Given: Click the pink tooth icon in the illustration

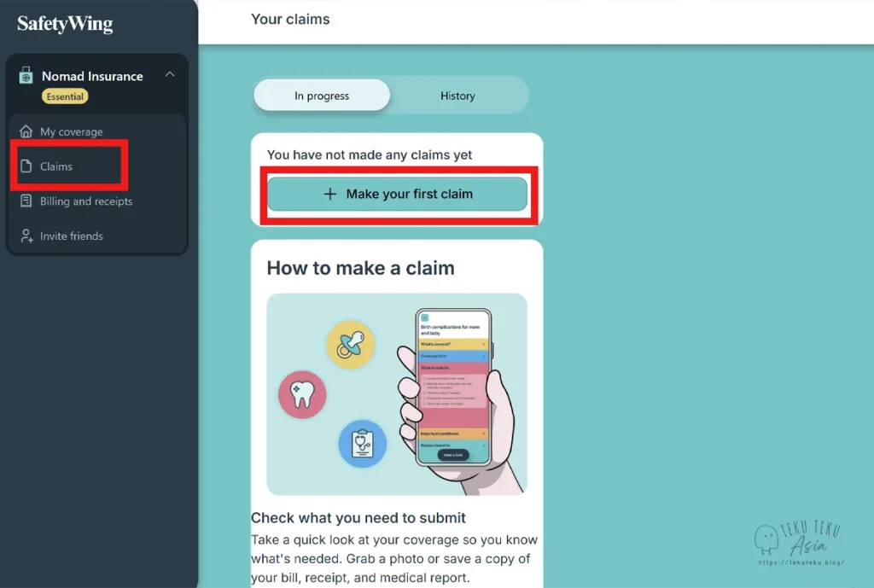Looking at the screenshot, I should point(303,394).
